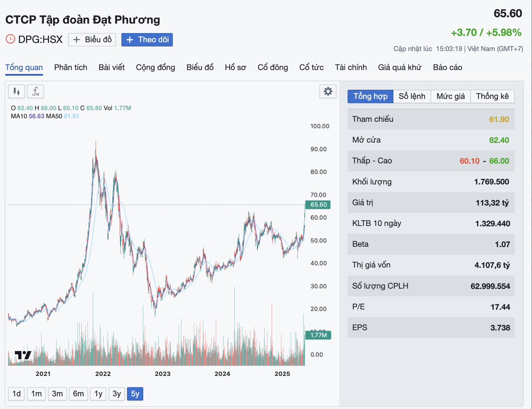This screenshot has width=532, height=409.
Task: Click KLTB 10 ngày value 1.329.440
Action: point(493,224)
